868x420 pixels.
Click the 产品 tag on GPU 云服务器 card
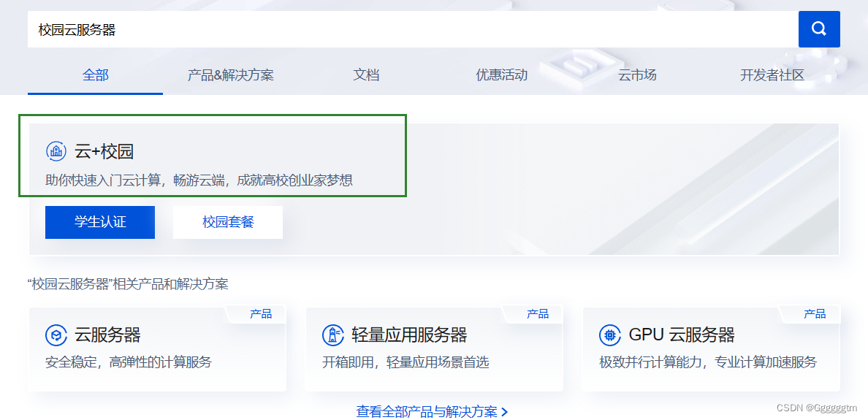[x=815, y=314]
